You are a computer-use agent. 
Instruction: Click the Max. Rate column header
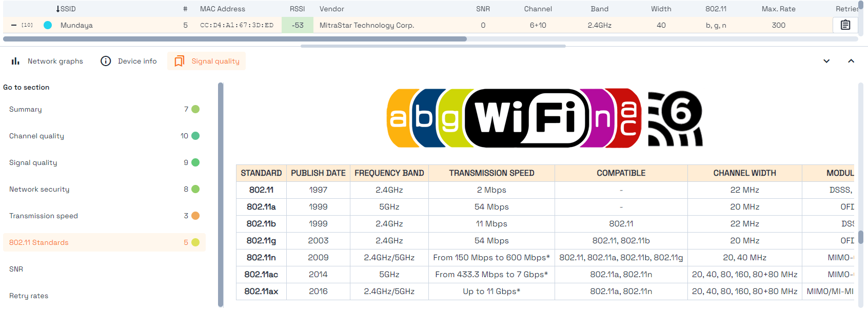[779, 9]
